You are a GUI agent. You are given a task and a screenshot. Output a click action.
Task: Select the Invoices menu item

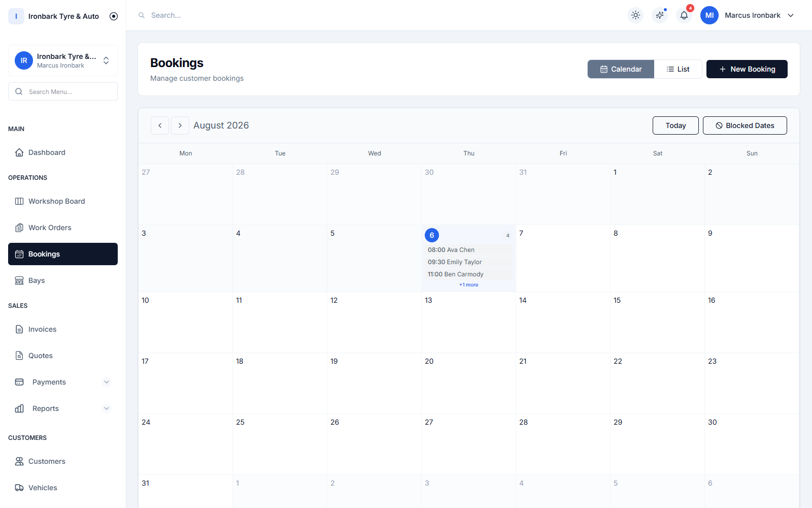[x=63, y=329]
